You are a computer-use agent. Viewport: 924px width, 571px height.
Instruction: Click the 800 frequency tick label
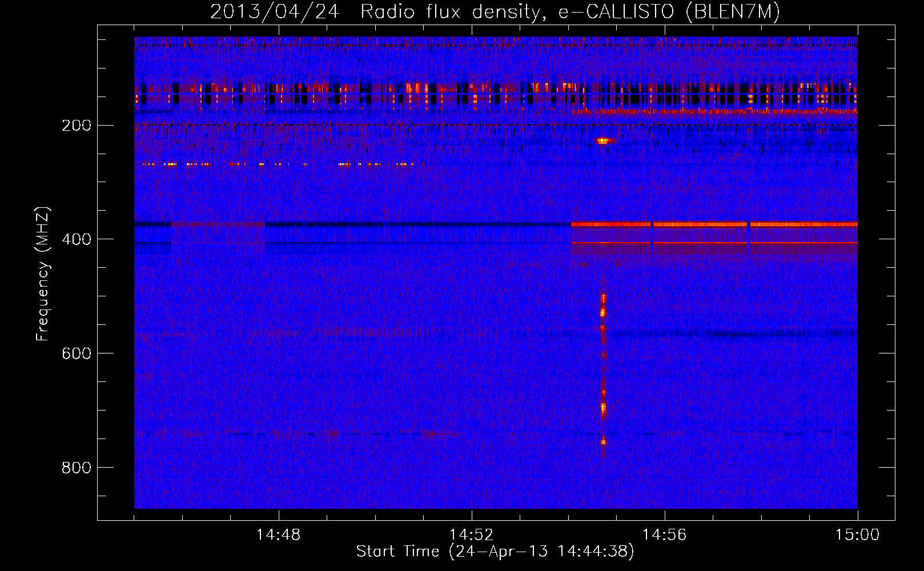click(x=77, y=468)
